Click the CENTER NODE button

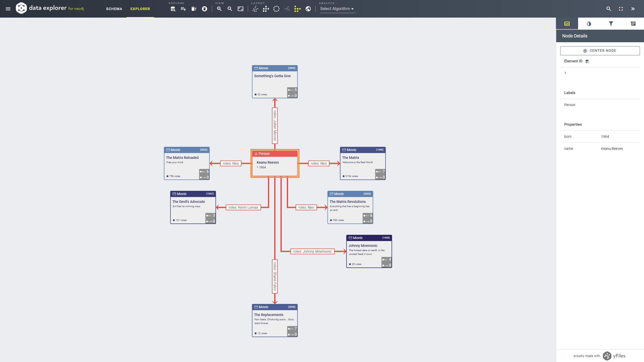click(x=600, y=51)
